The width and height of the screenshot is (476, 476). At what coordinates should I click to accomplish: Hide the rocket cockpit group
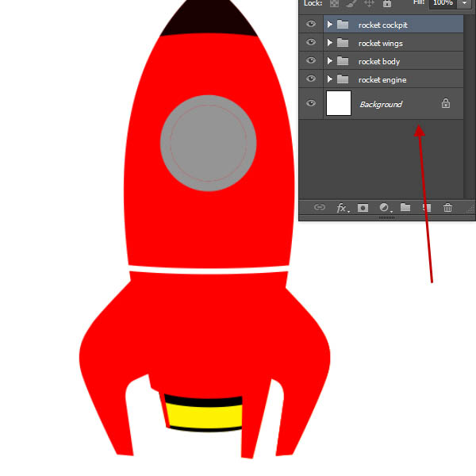click(x=311, y=25)
